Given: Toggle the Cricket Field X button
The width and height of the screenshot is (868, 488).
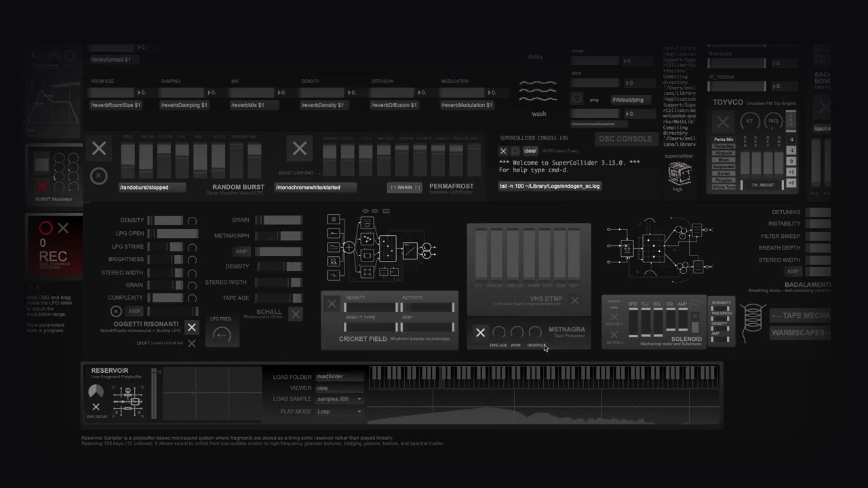Looking at the screenshot, I should (x=332, y=304).
